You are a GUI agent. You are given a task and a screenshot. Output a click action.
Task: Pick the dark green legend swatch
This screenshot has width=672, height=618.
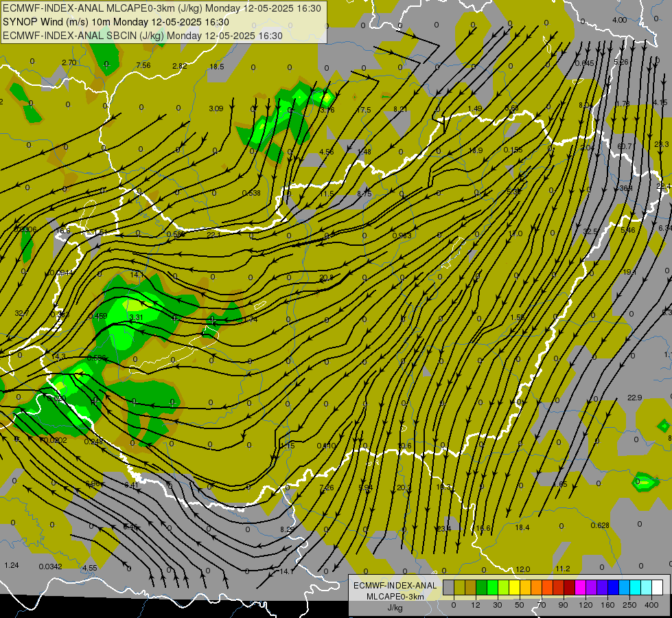(x=481, y=587)
